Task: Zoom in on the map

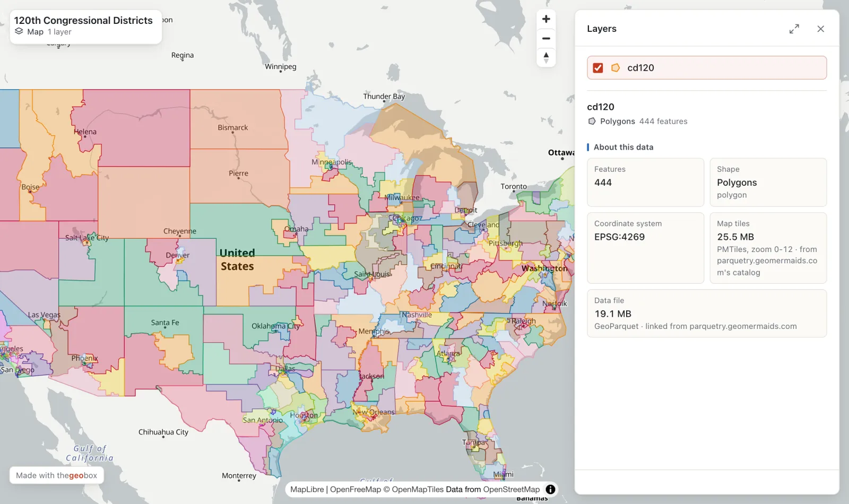Action: click(546, 19)
